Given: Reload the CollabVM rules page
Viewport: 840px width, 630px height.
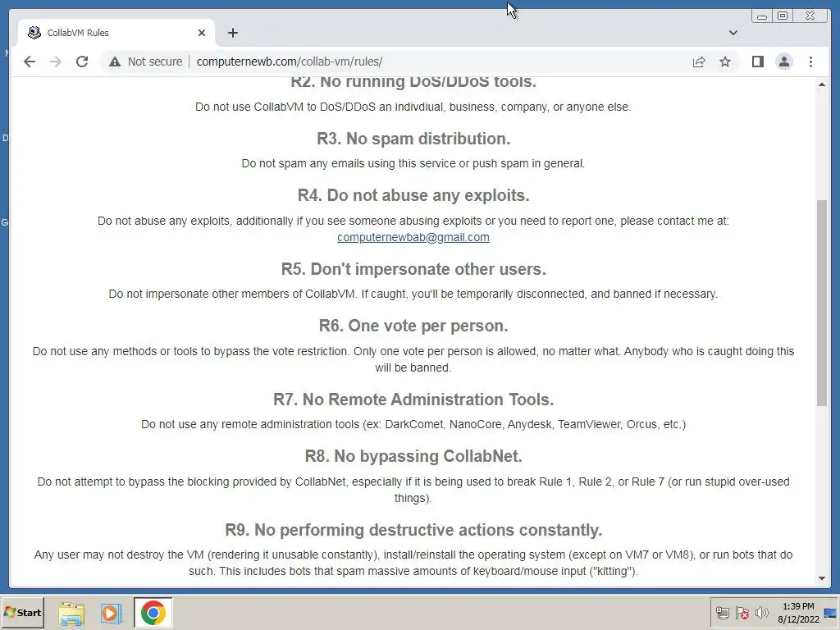Looking at the screenshot, I should click(82, 62).
